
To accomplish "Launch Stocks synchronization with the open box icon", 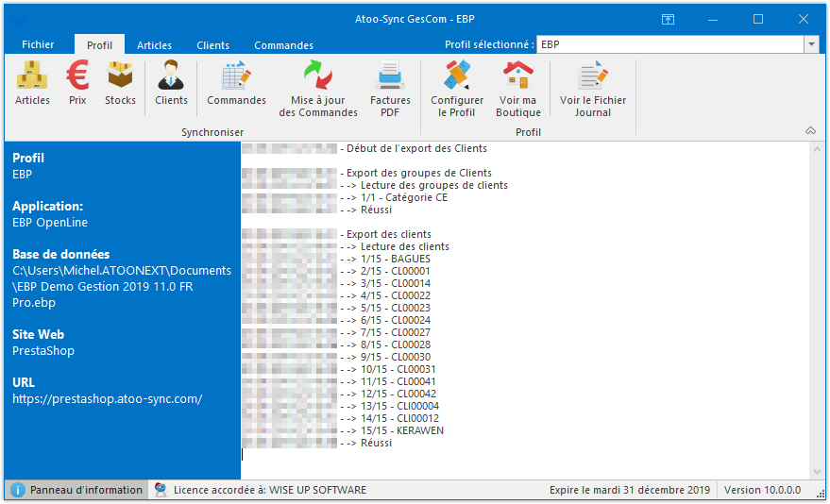I will 120,76.
